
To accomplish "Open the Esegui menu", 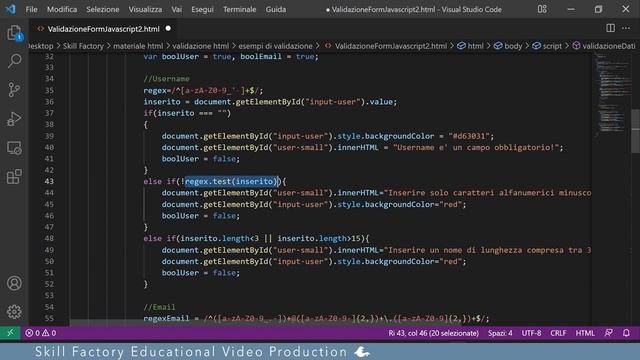I will [x=202, y=9].
